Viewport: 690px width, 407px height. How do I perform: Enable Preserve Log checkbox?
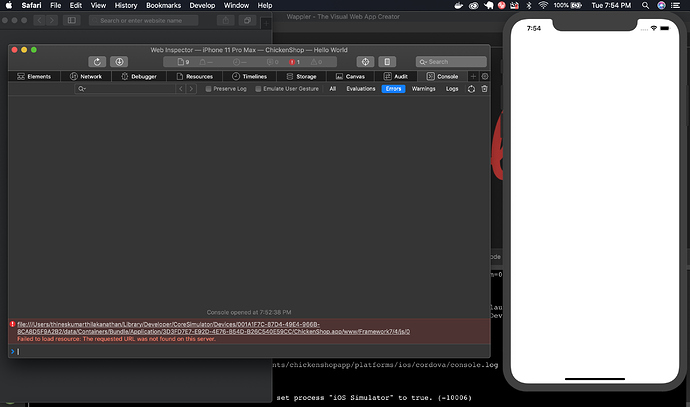click(x=209, y=89)
